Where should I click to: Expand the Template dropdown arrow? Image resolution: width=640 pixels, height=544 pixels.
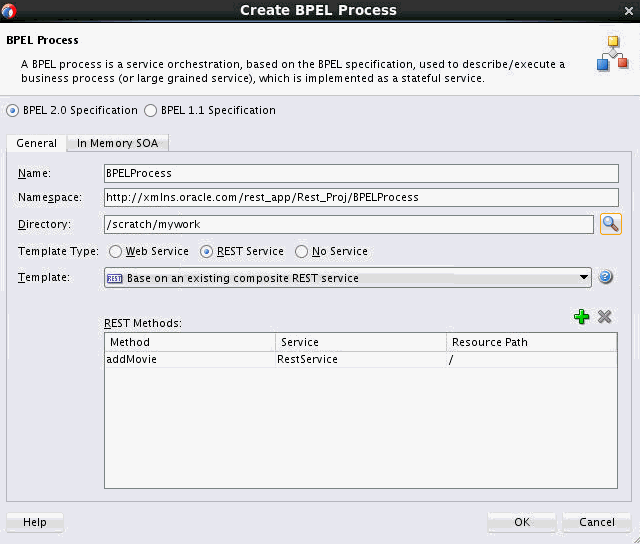click(584, 278)
